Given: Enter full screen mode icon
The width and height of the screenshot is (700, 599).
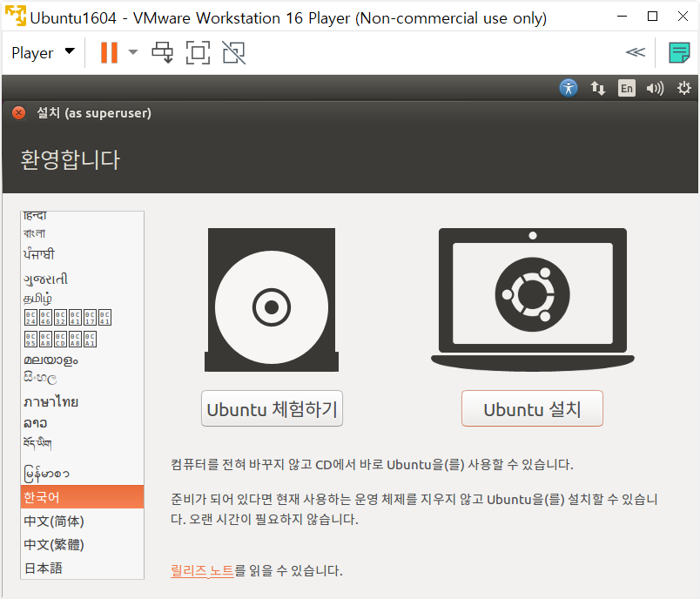Looking at the screenshot, I should tap(198, 52).
